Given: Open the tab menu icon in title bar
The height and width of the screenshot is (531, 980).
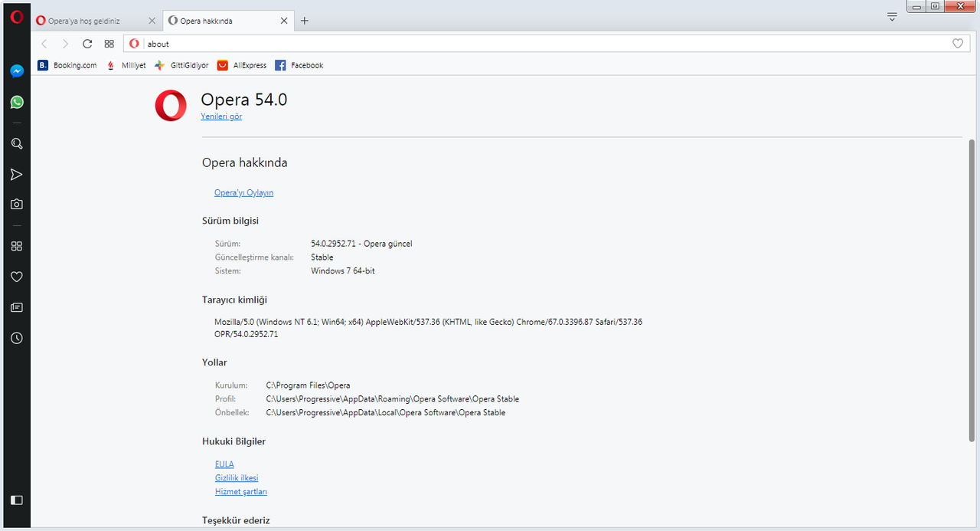Looking at the screenshot, I should tap(892, 17).
